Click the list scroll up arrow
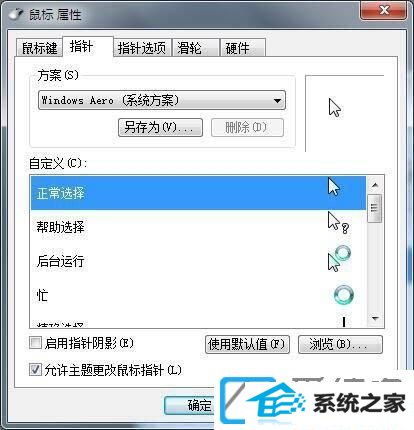 click(x=375, y=185)
